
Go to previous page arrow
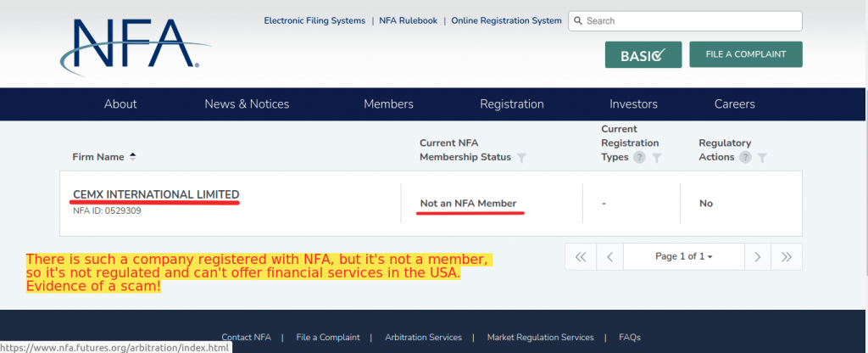[x=609, y=256]
